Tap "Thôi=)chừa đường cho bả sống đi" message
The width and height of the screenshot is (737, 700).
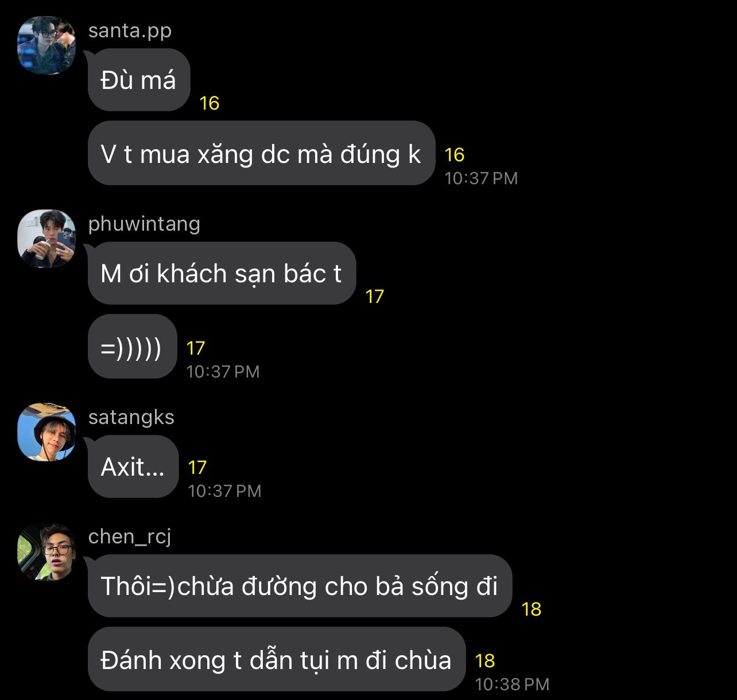299,586
